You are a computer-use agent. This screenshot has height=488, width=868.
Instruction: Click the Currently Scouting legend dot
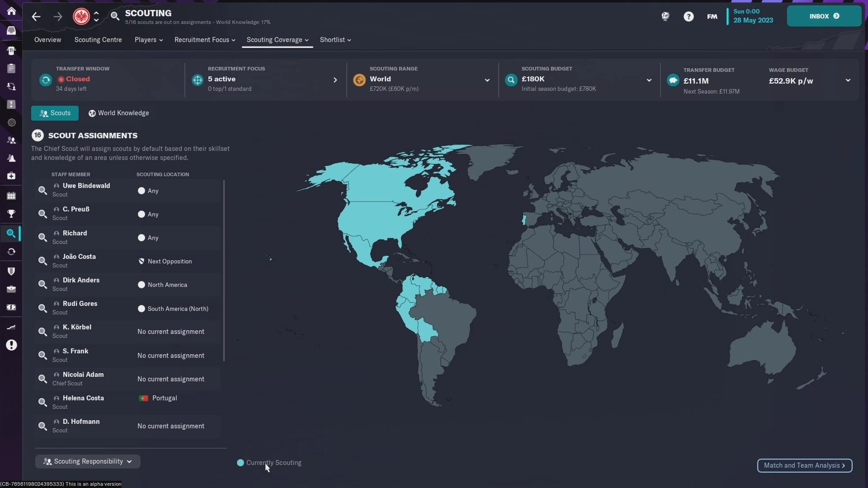tap(241, 463)
